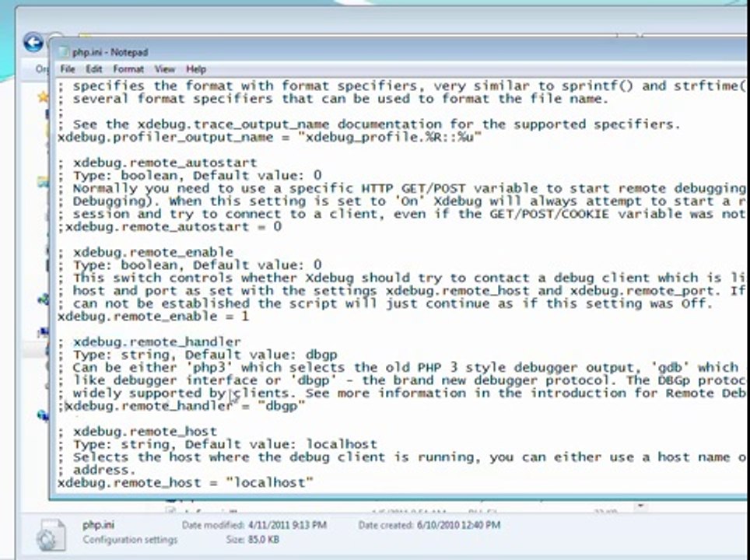The image size is (750, 560).
Task: Click the comment heading '; xdebug.remote_host'
Action: tap(137, 432)
